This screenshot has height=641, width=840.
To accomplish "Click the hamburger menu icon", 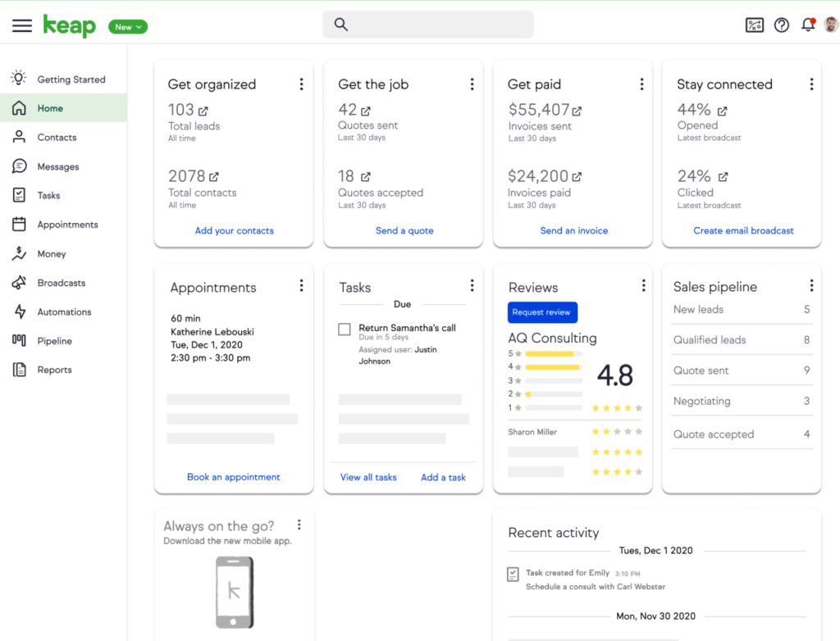I will [x=21, y=25].
